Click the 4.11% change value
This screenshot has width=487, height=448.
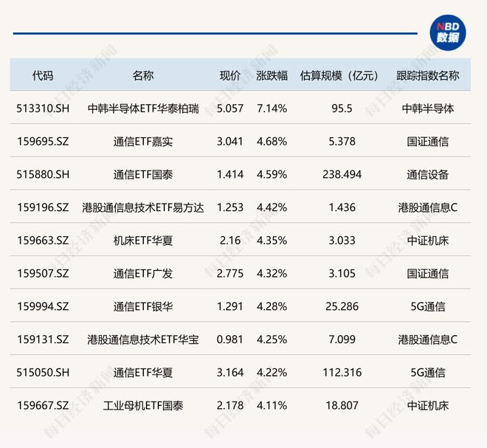[272, 406]
